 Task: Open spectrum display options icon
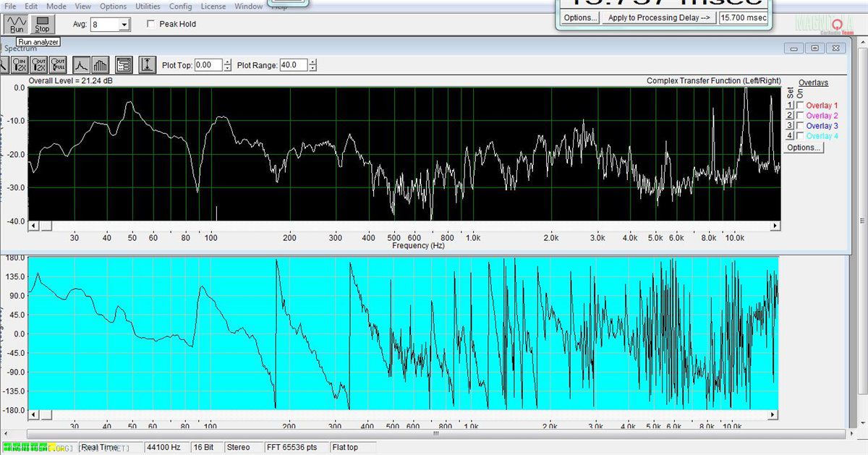124,65
